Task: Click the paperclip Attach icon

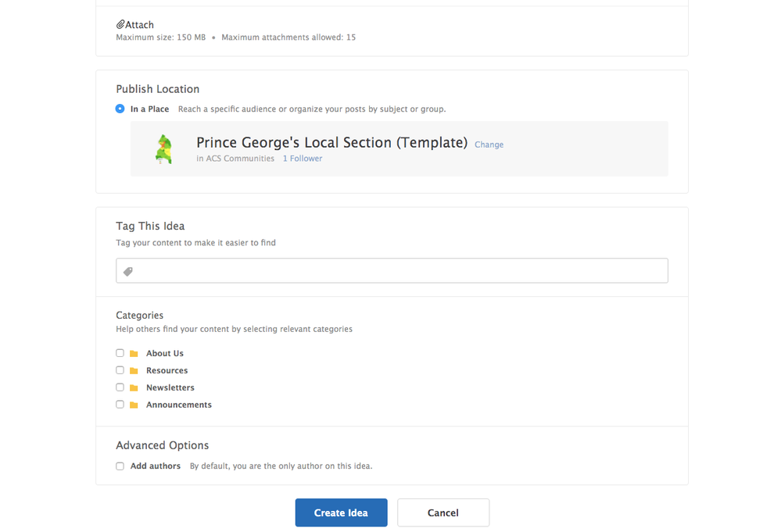Action: [120, 25]
